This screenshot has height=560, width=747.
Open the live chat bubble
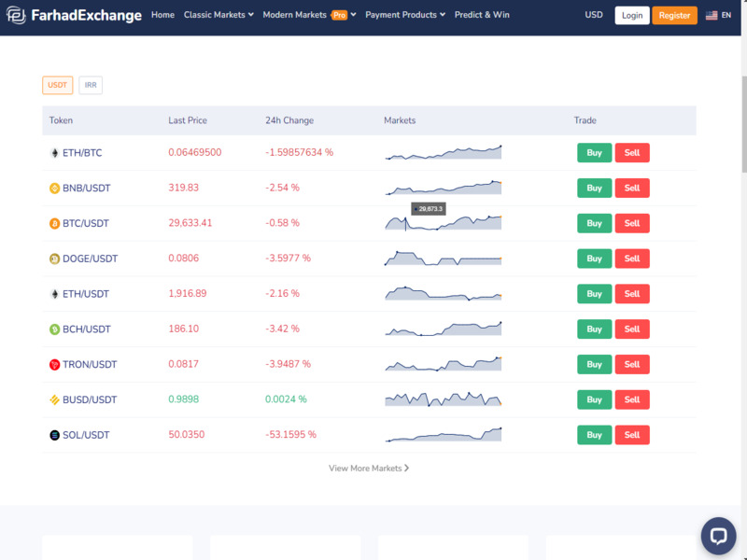click(x=718, y=536)
